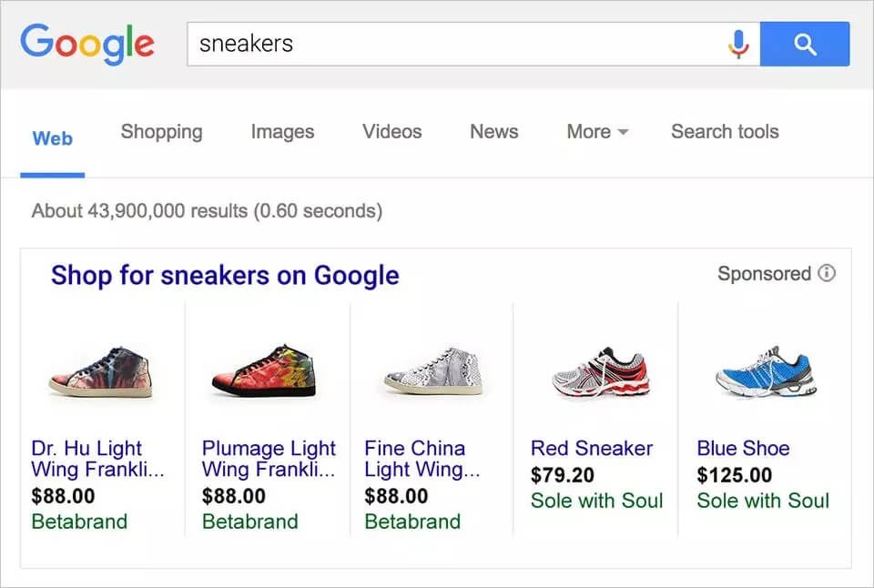The width and height of the screenshot is (874, 588).
Task: Open the Shop for sneakers on Google link
Action: point(225,275)
